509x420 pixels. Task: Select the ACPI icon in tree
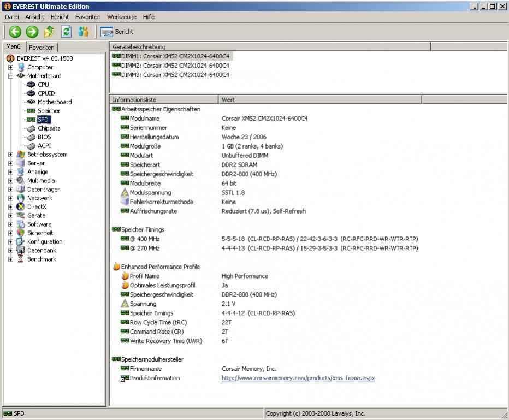coord(31,146)
